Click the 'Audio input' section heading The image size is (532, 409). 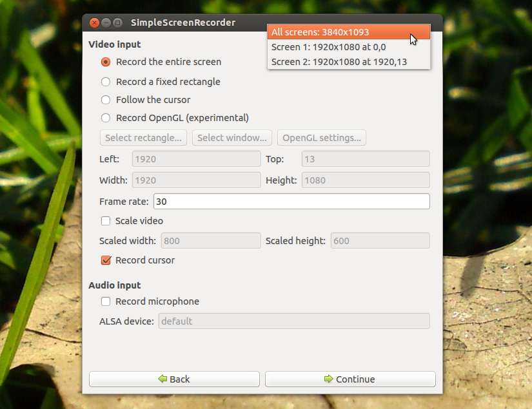coord(115,285)
